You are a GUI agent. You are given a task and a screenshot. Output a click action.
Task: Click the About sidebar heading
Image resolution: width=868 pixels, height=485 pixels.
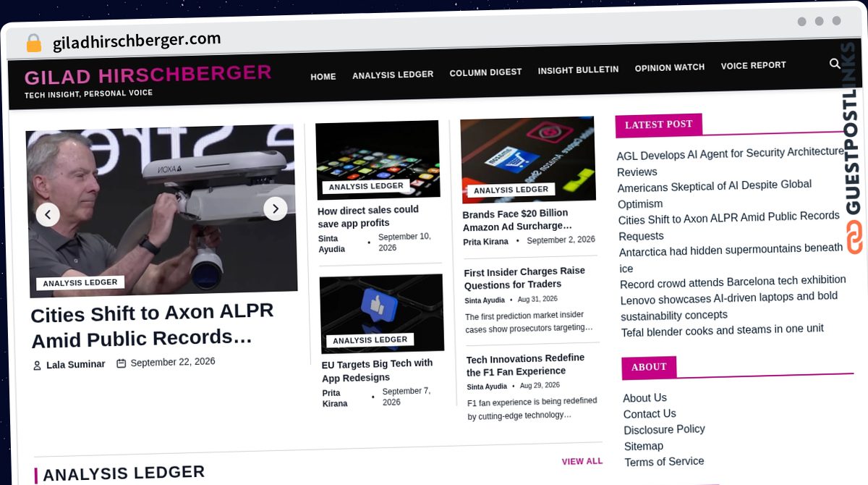click(x=649, y=367)
